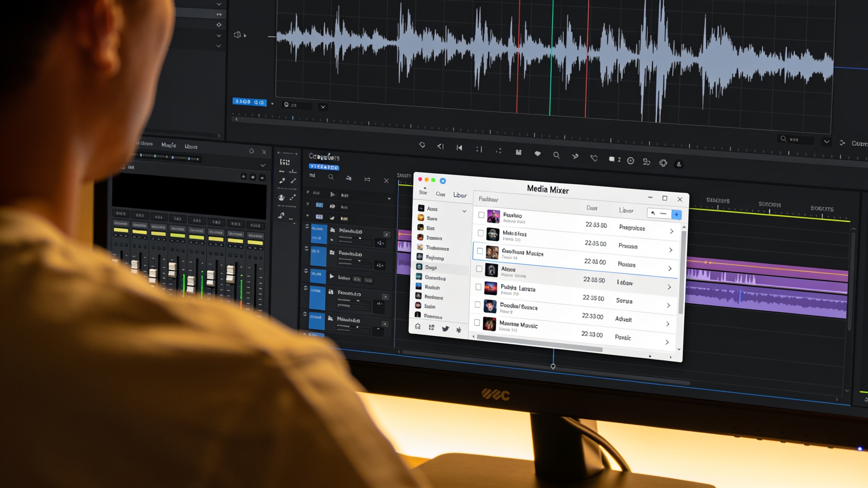Click the speaker icon left of the waveform

coord(238,35)
